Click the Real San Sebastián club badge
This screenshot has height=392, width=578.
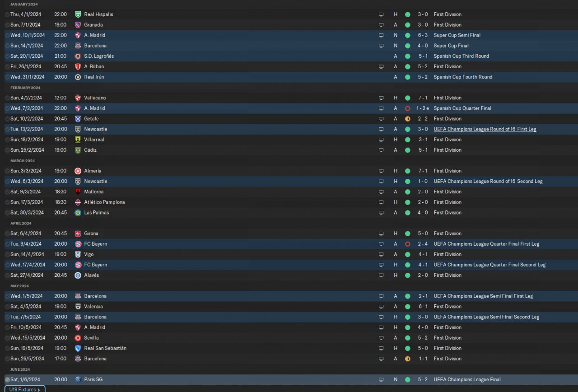[x=78, y=348]
